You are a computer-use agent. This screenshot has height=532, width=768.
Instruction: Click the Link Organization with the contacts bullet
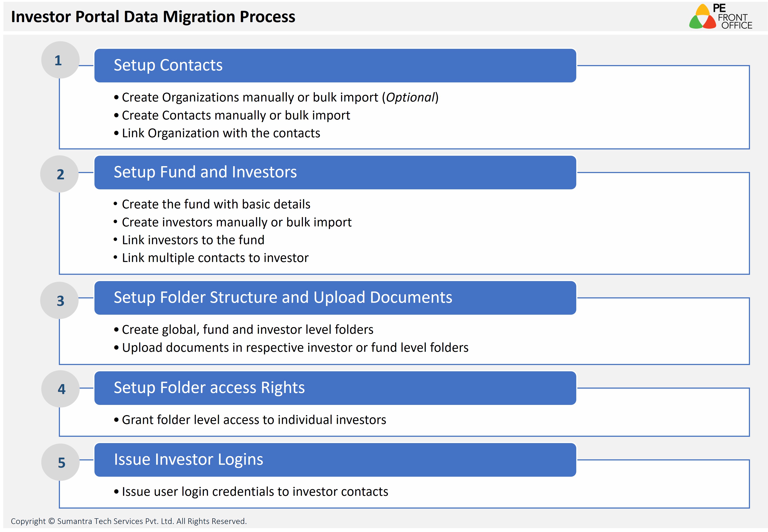coord(221,133)
